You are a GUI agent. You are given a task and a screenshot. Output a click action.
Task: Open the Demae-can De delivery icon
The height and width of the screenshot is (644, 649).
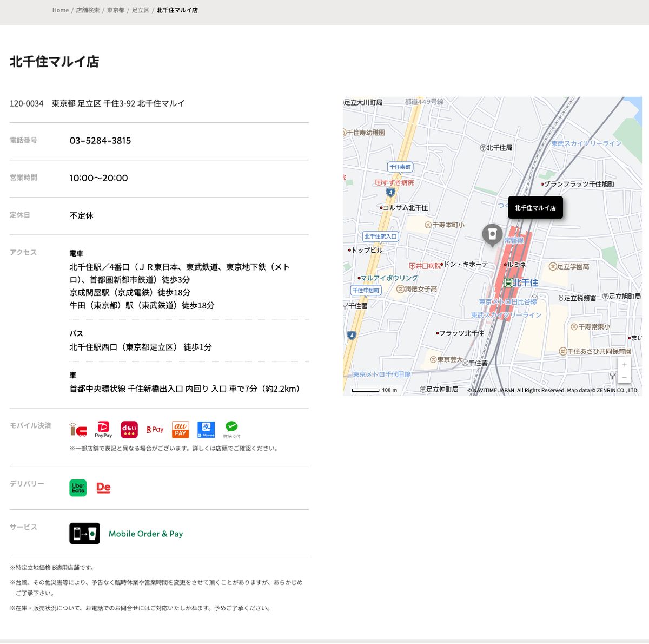(x=103, y=488)
